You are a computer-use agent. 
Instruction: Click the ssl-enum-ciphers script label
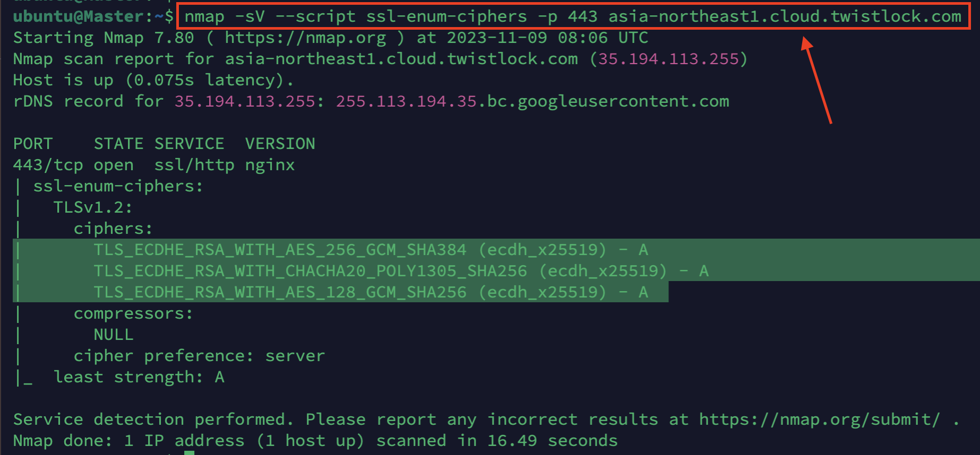118,186
